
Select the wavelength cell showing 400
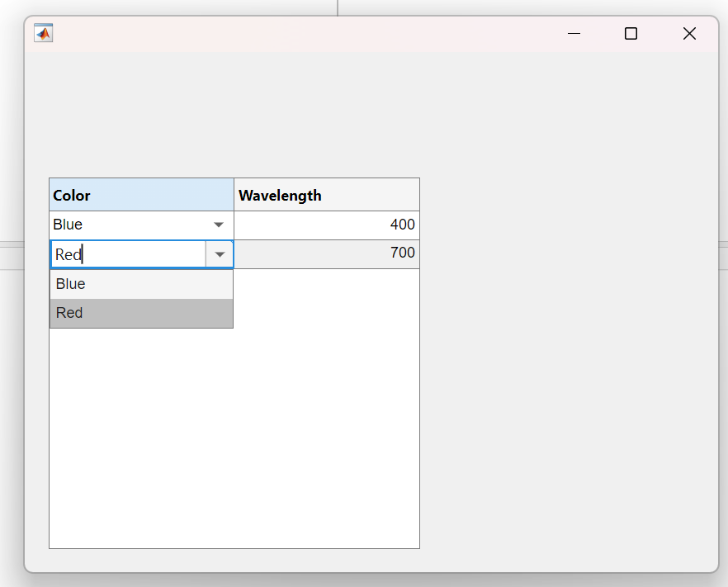(327, 225)
